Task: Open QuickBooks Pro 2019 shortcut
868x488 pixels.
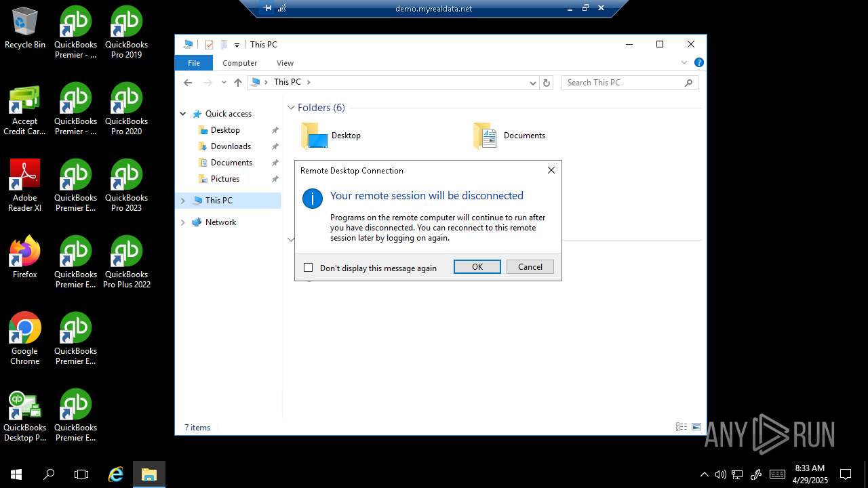Action: point(126,33)
